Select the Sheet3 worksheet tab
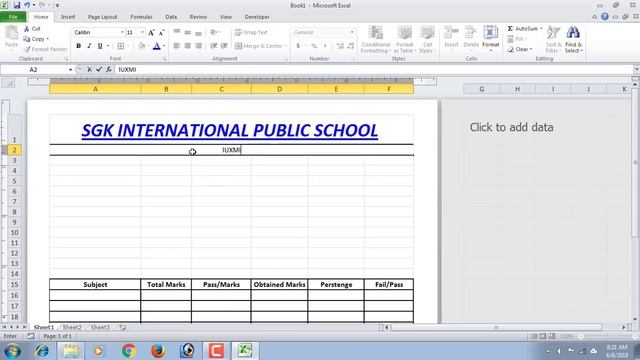640x360 pixels. point(100,327)
